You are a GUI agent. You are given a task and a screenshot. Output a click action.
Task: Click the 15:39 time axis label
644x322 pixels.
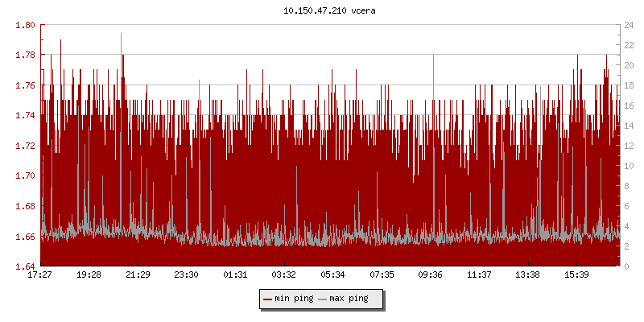tap(577, 275)
